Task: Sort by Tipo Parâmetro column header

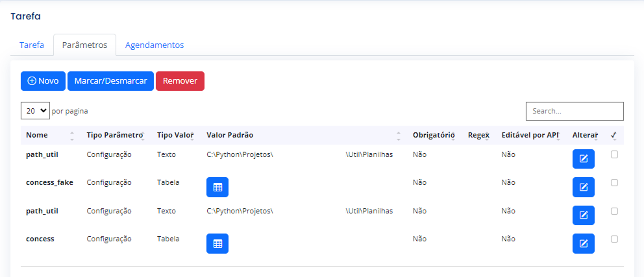Action: click(115, 135)
